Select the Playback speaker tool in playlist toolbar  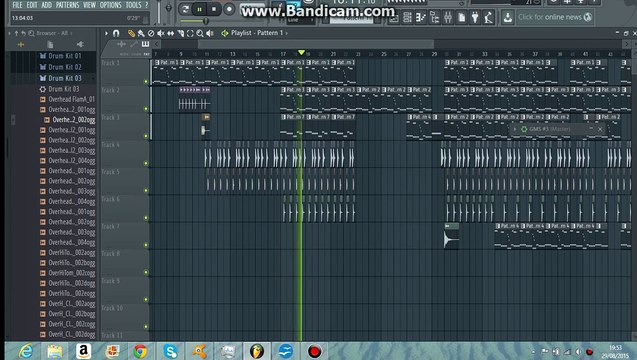pos(210,33)
